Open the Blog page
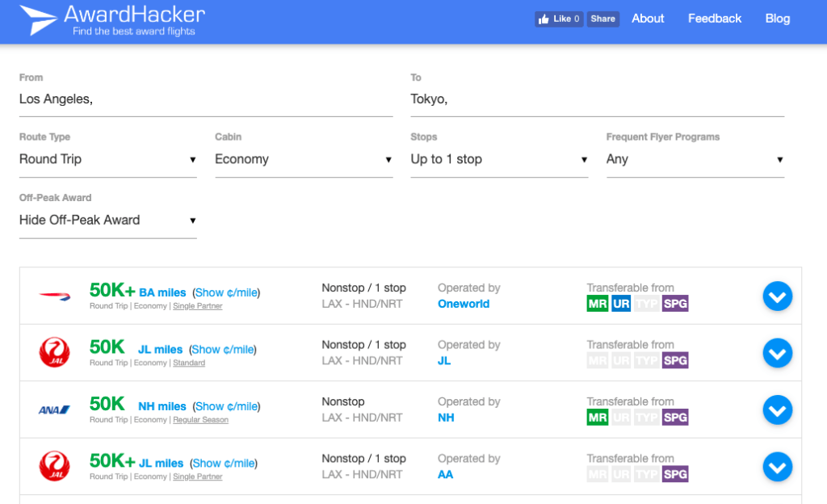 click(778, 19)
